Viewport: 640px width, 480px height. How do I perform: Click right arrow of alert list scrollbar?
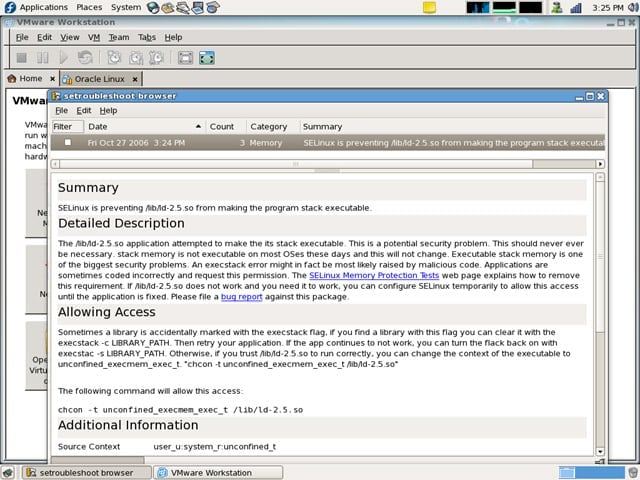tap(600, 164)
